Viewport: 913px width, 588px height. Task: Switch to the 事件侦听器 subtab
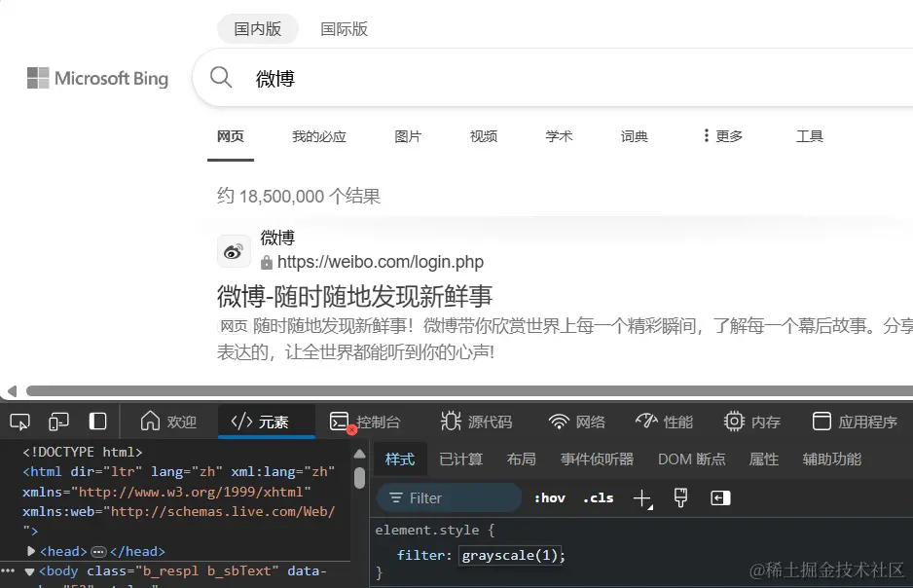(x=597, y=459)
